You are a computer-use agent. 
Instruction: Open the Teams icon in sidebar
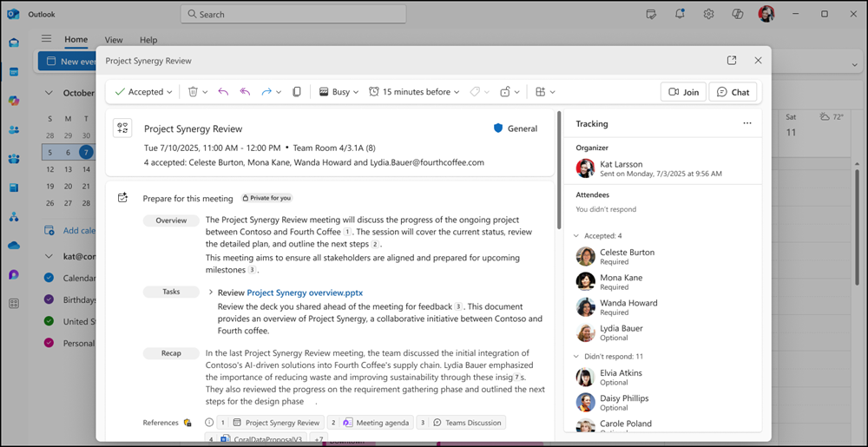point(14,159)
